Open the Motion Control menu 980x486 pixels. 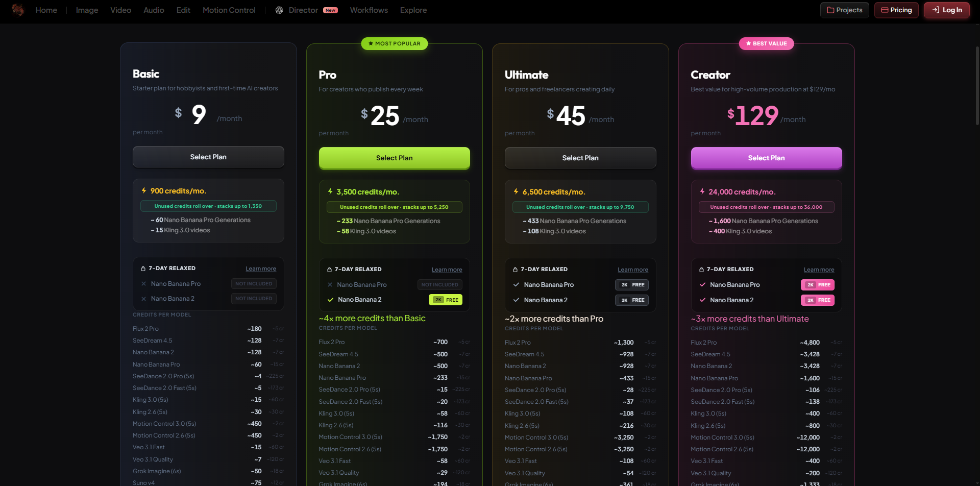click(229, 10)
